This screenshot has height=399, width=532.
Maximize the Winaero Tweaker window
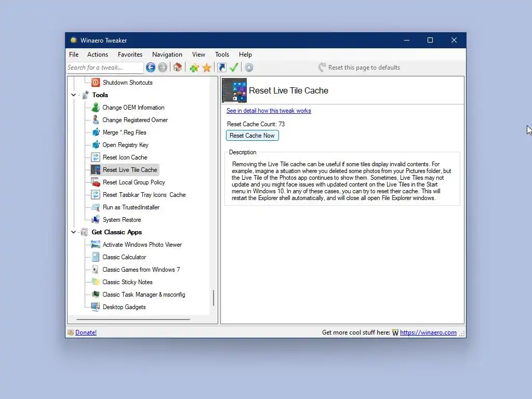click(x=430, y=40)
